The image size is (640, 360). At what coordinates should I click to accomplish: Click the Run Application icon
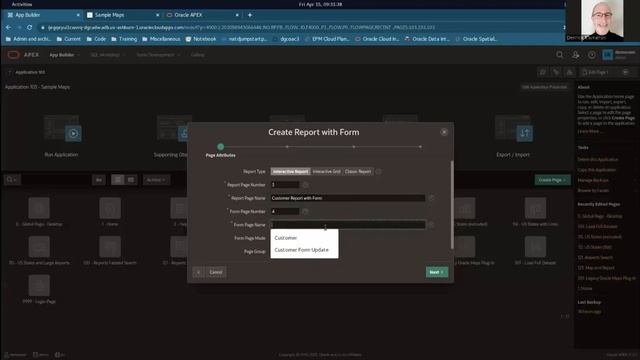coord(62,129)
